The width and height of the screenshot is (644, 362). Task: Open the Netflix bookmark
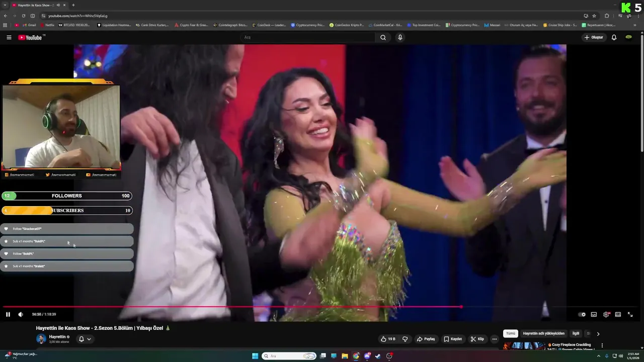point(47,25)
